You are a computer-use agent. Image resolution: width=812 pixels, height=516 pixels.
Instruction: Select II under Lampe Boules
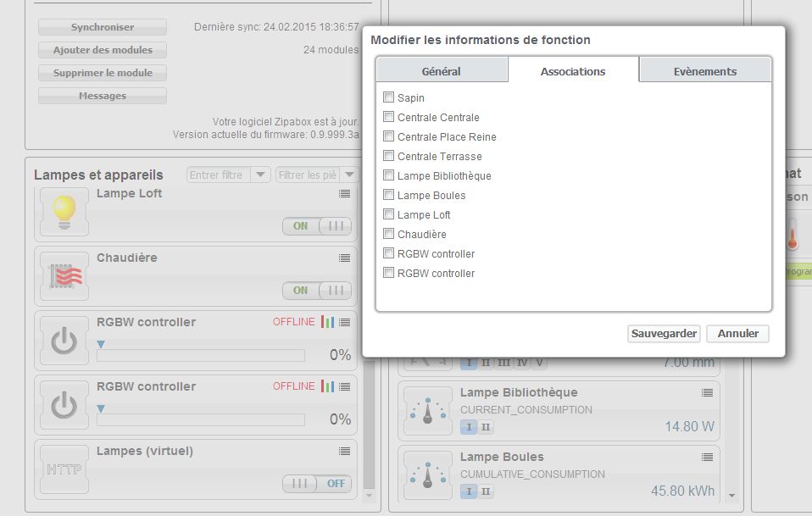click(485, 491)
